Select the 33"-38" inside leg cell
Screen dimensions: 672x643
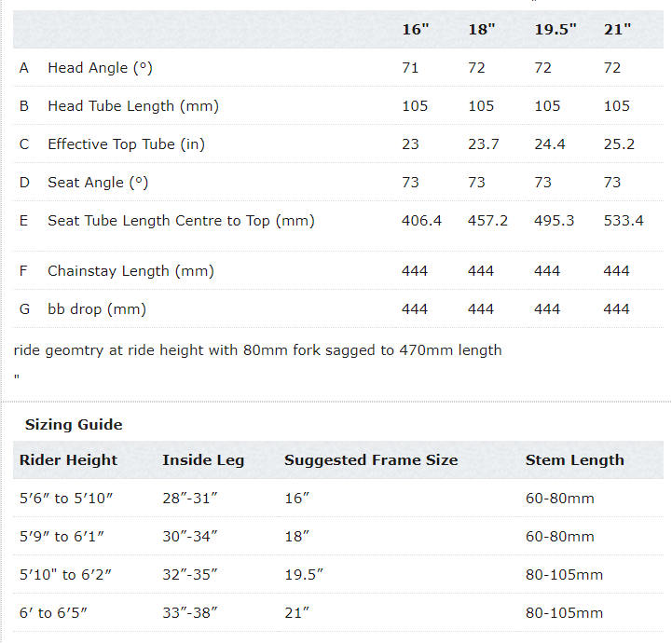point(190,613)
